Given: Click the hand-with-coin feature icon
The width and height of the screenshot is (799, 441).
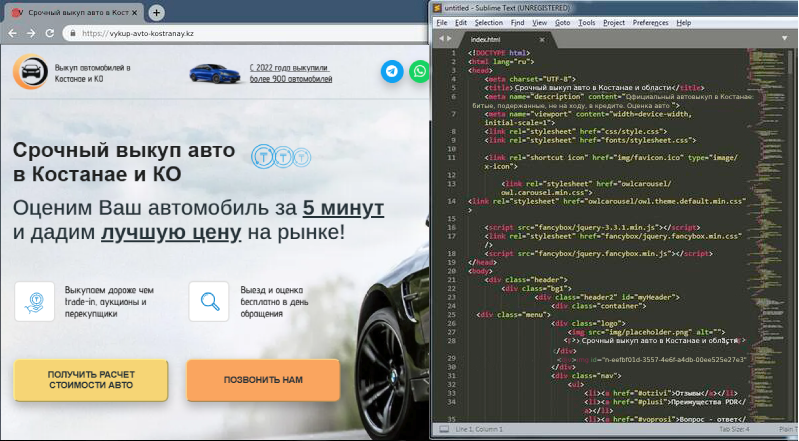Looking at the screenshot, I should 35,301.
